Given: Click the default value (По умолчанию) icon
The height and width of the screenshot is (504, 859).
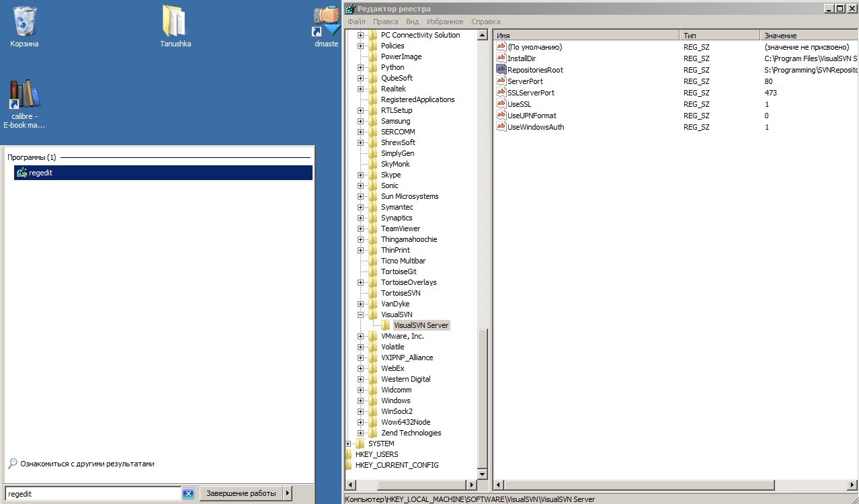Looking at the screenshot, I should click(501, 47).
